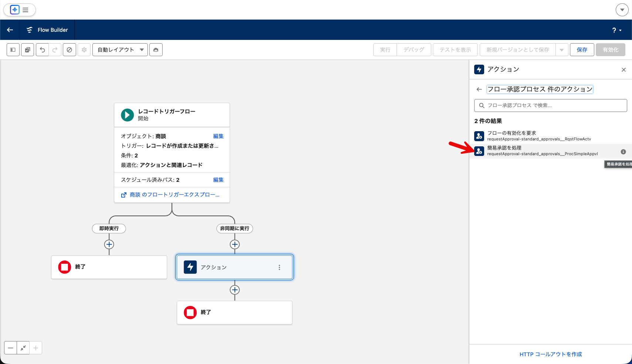Screen dimensions: 632x364
Task: Click the 実行 button
Action: 385,50
